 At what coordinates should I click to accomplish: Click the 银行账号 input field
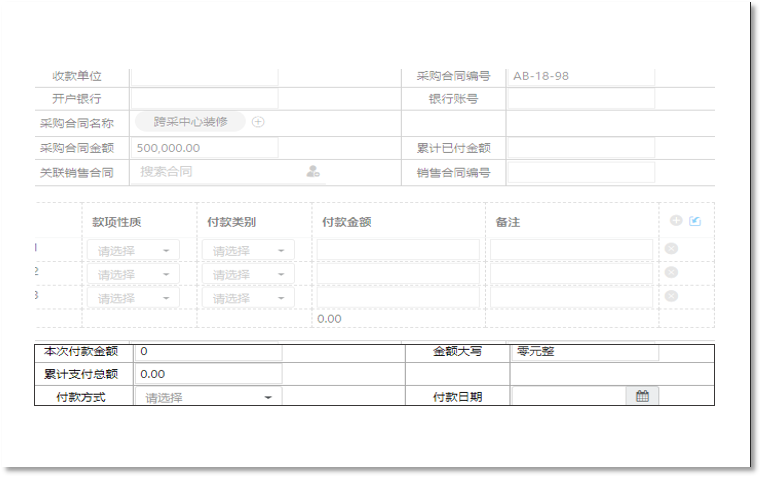point(581,99)
